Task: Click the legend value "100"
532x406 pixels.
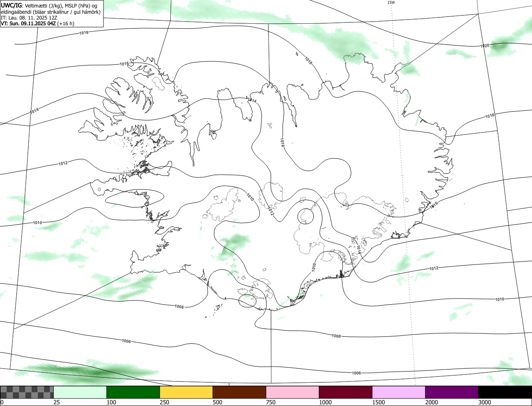Action: [x=111, y=402]
